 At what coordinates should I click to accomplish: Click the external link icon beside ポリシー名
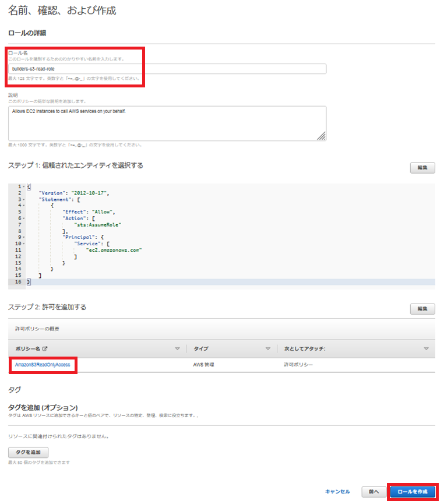pos(44,349)
